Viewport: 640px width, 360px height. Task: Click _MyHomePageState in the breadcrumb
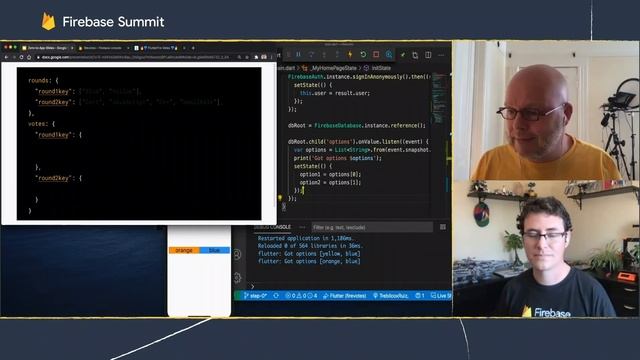coord(334,68)
